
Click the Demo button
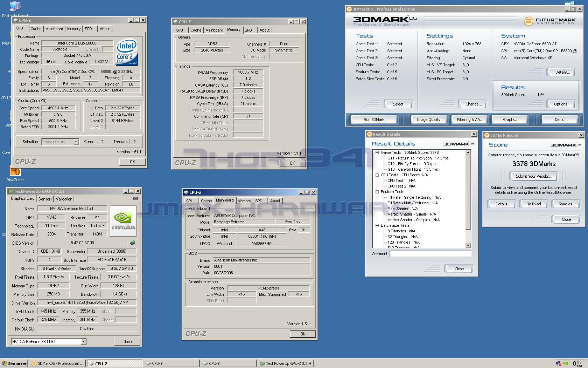[x=561, y=120]
